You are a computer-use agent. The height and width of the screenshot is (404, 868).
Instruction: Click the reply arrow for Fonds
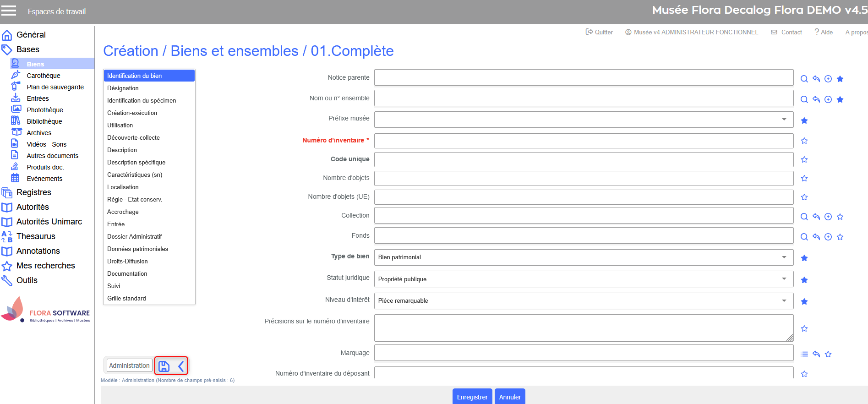click(x=816, y=237)
